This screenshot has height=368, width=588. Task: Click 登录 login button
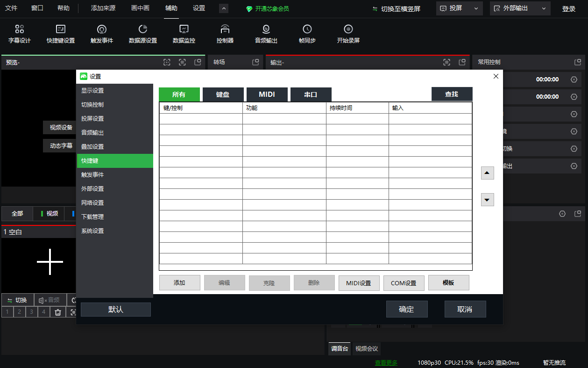[x=569, y=9]
